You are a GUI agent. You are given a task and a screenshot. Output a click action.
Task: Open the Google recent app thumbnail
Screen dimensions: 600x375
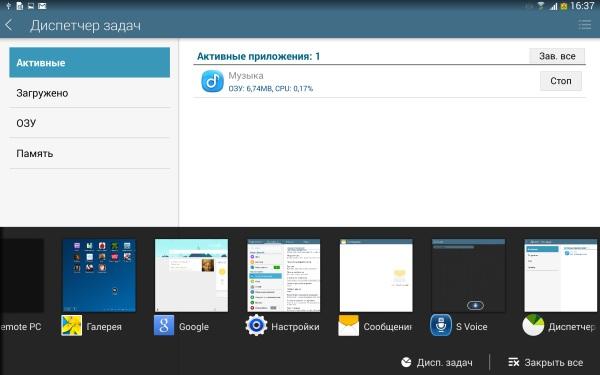[191, 276]
